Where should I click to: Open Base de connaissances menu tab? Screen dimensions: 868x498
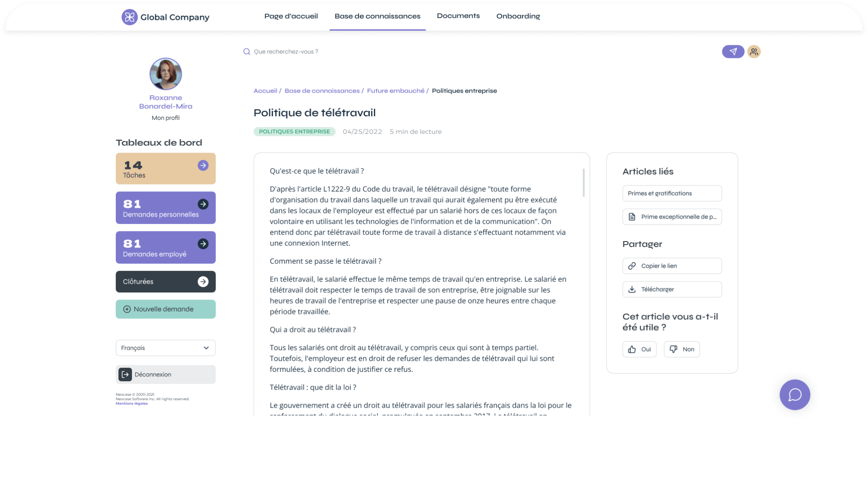(377, 16)
